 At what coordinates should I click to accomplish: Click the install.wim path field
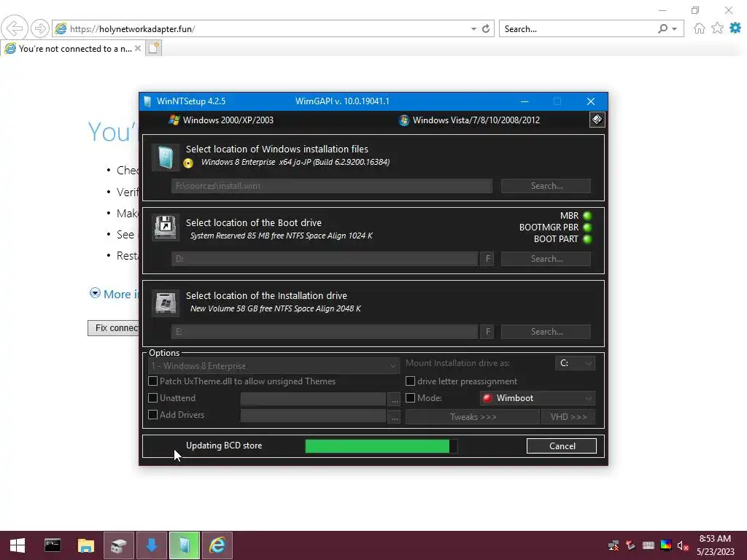click(x=332, y=186)
